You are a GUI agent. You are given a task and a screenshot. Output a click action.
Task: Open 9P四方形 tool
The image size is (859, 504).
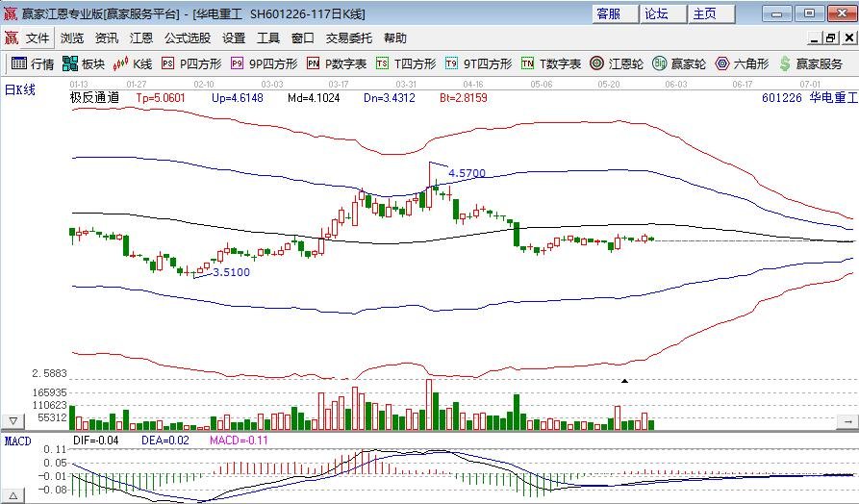(x=265, y=64)
